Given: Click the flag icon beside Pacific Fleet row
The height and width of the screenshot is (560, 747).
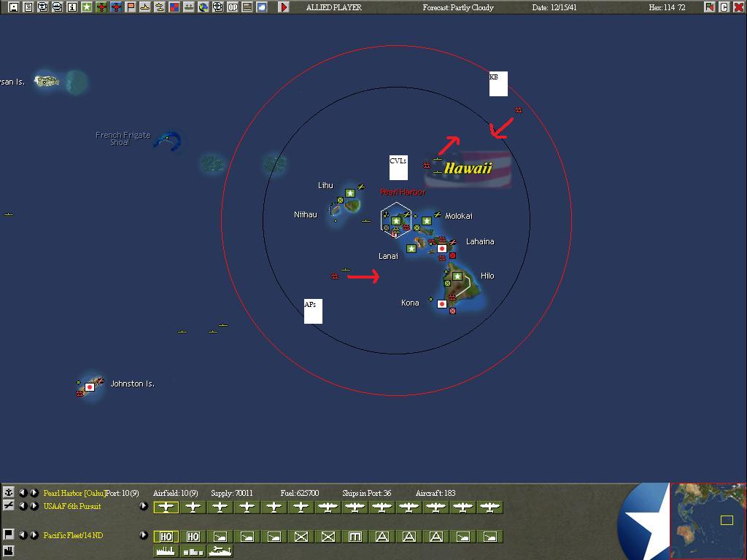Looking at the screenshot, I should pos(9,535).
